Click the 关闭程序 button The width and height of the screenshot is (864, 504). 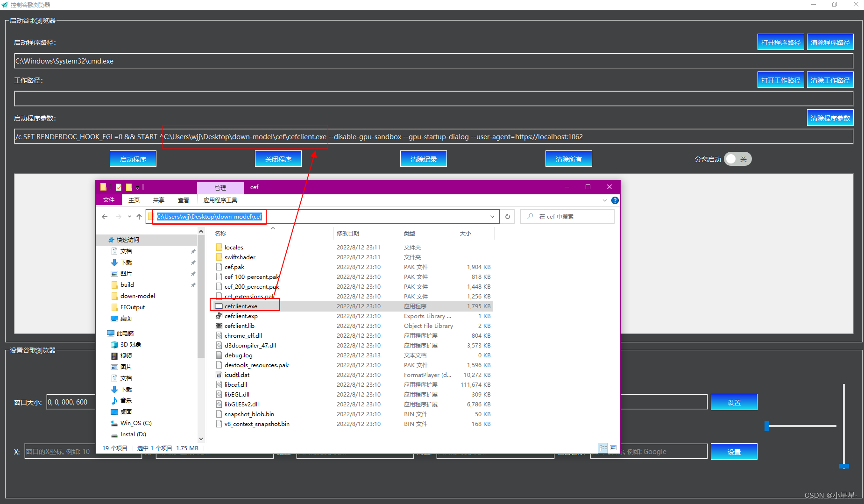[x=278, y=159]
